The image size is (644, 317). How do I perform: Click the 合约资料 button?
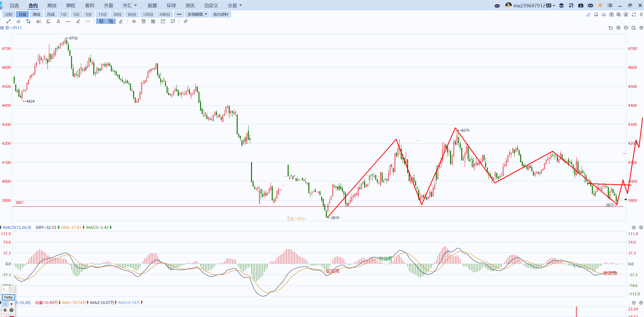[x=220, y=14]
